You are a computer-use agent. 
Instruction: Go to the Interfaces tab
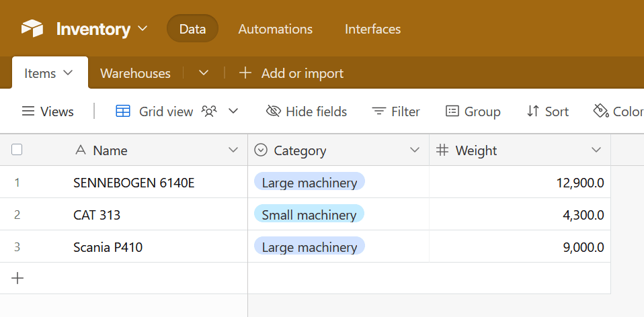(372, 29)
